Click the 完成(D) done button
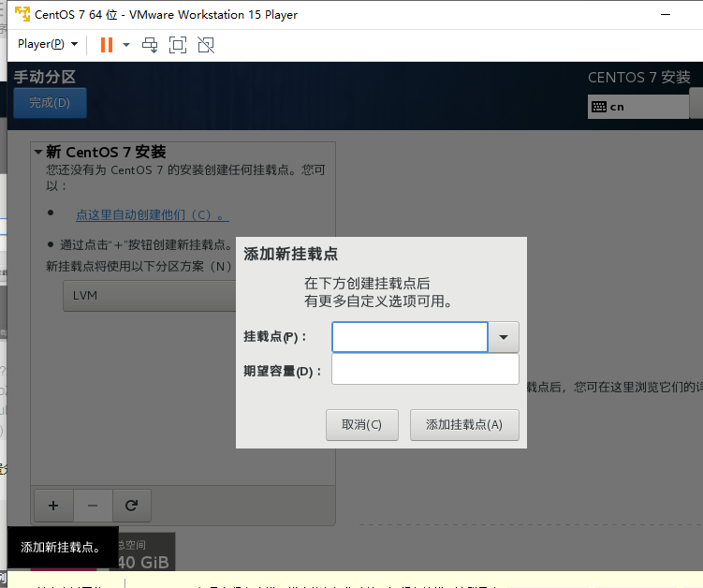 [50, 103]
